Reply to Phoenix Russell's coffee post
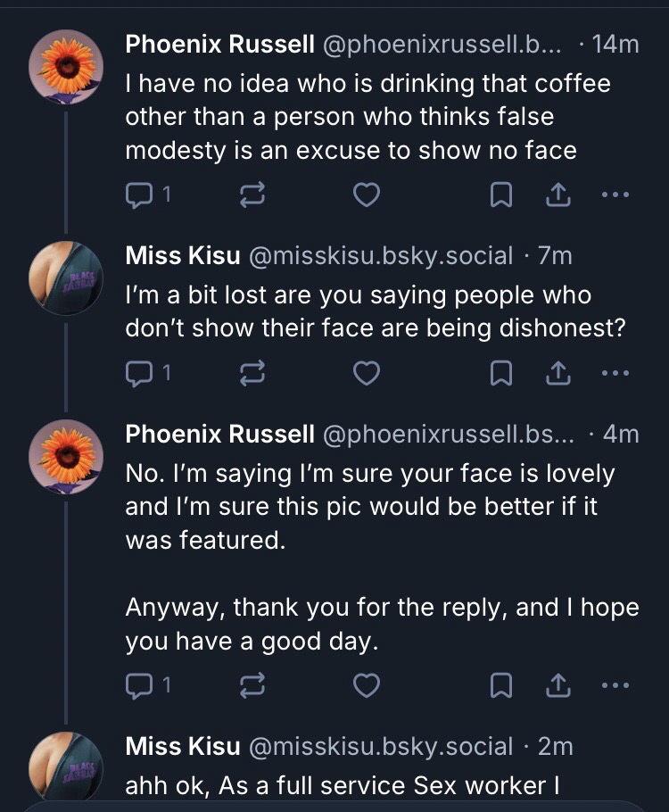This screenshot has width=669, height=812. click(x=139, y=195)
